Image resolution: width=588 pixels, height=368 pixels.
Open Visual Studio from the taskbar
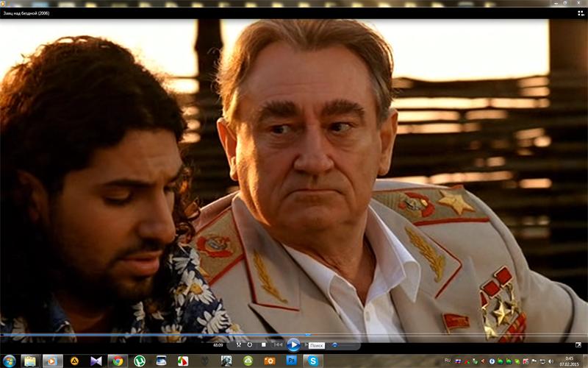[96, 361]
